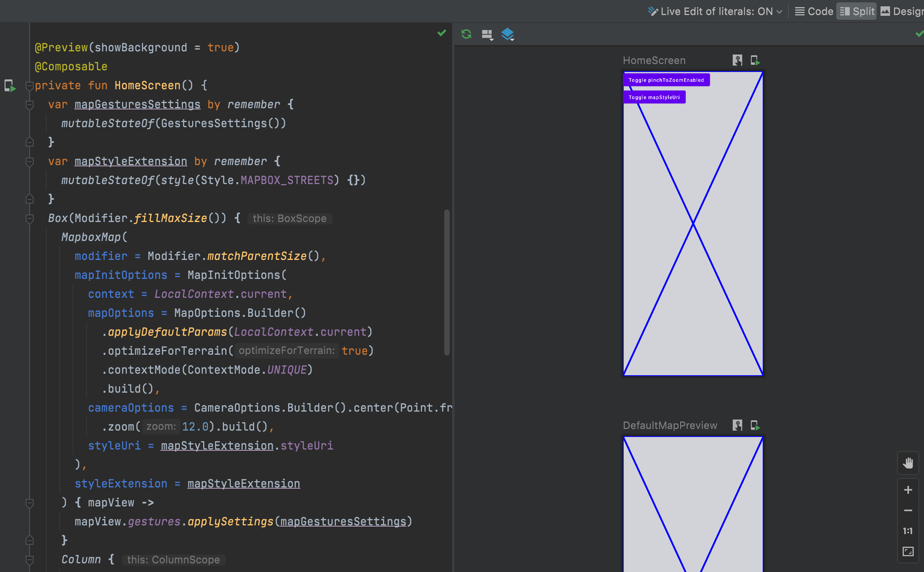Zoom in the preview with plus
Image resolution: width=924 pixels, height=572 pixels.
pos(908,490)
